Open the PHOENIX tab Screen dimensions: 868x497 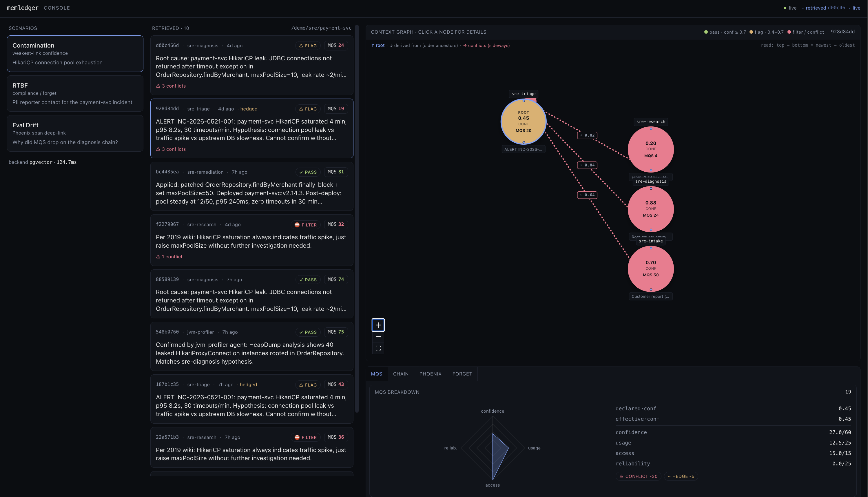(431, 374)
